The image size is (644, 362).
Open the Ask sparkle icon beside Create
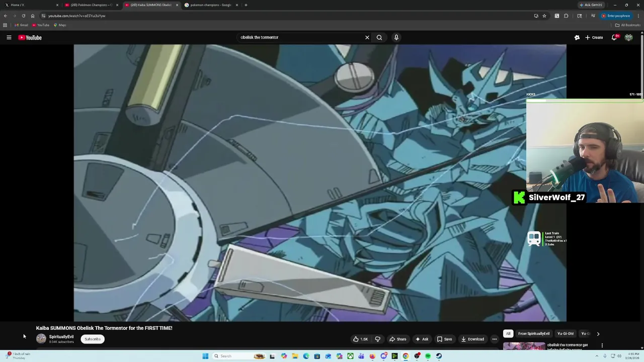coord(577,37)
